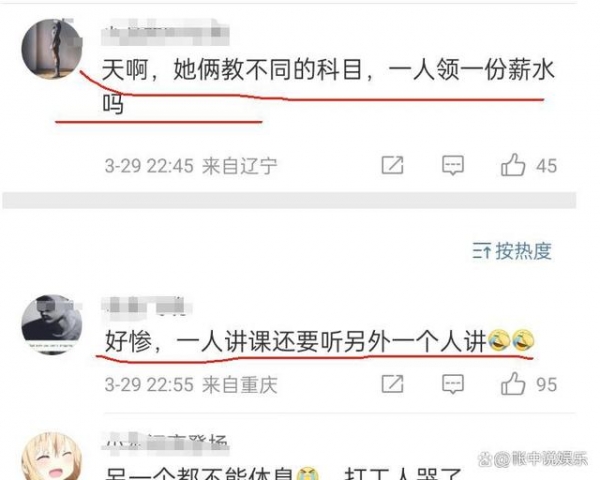
Task: View the second commenter's profile picture
Action: [52, 325]
